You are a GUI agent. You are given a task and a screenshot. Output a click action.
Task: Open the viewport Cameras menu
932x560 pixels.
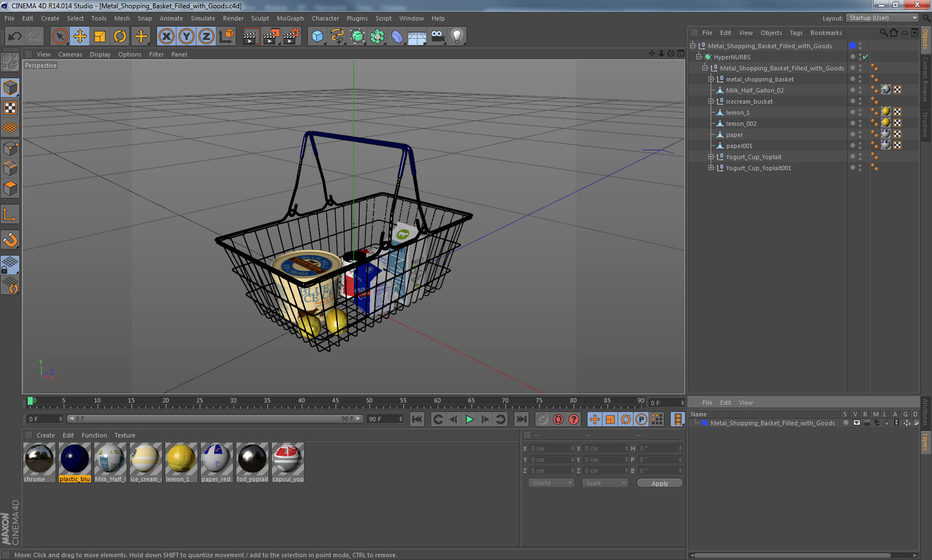point(70,54)
